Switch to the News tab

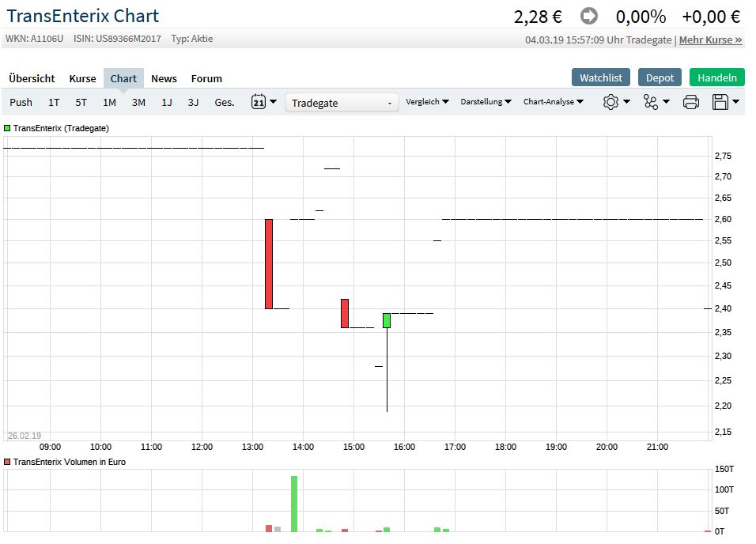164,78
